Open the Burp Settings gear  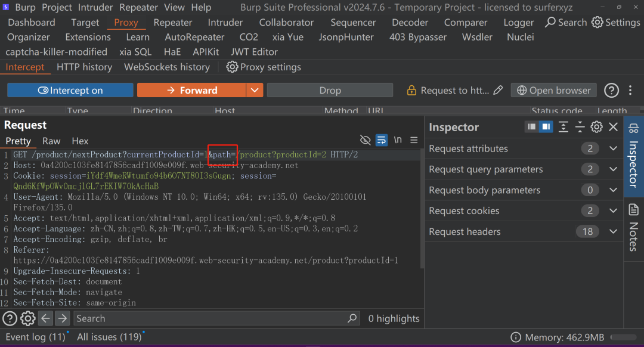click(615, 22)
